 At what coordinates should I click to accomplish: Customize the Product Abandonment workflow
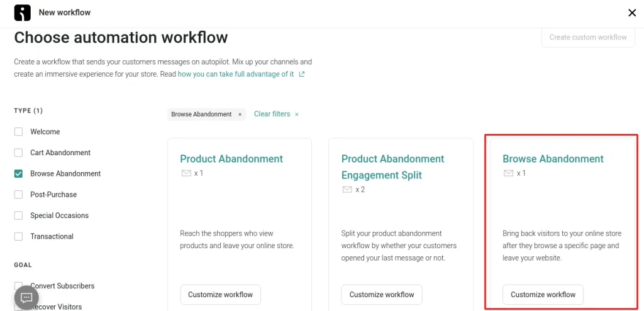coord(220,295)
